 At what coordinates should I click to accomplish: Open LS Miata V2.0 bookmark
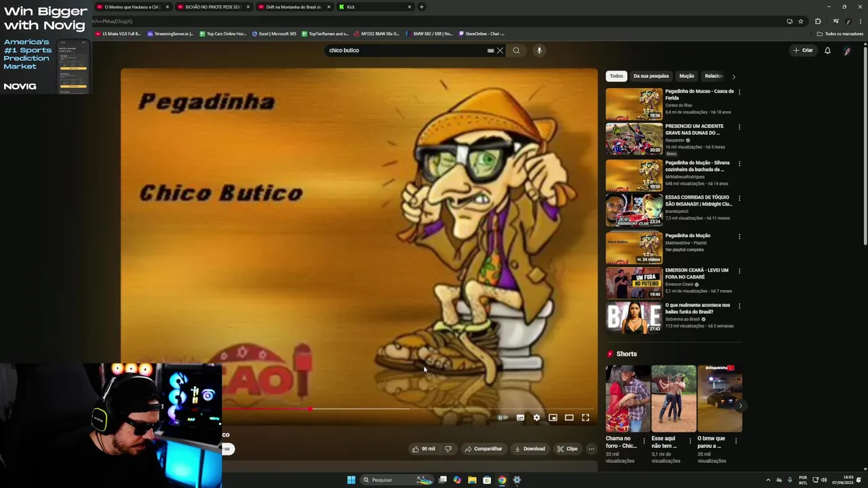[x=118, y=33]
